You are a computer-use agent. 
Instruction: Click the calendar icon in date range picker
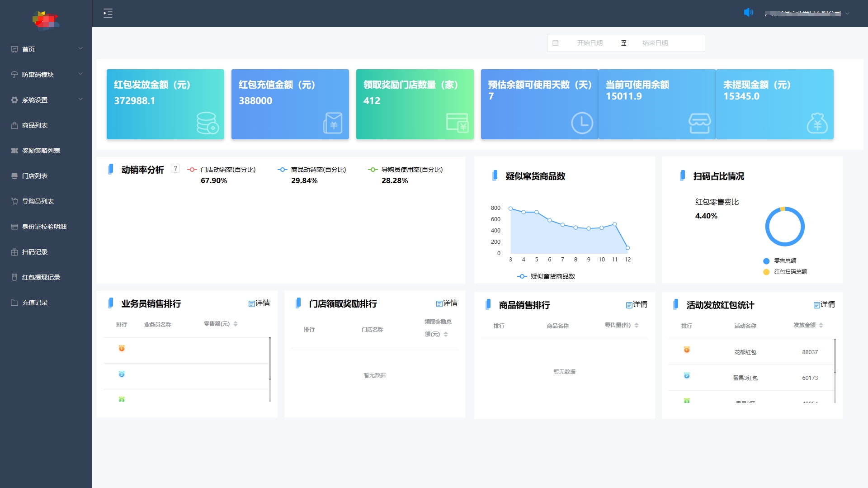(556, 43)
